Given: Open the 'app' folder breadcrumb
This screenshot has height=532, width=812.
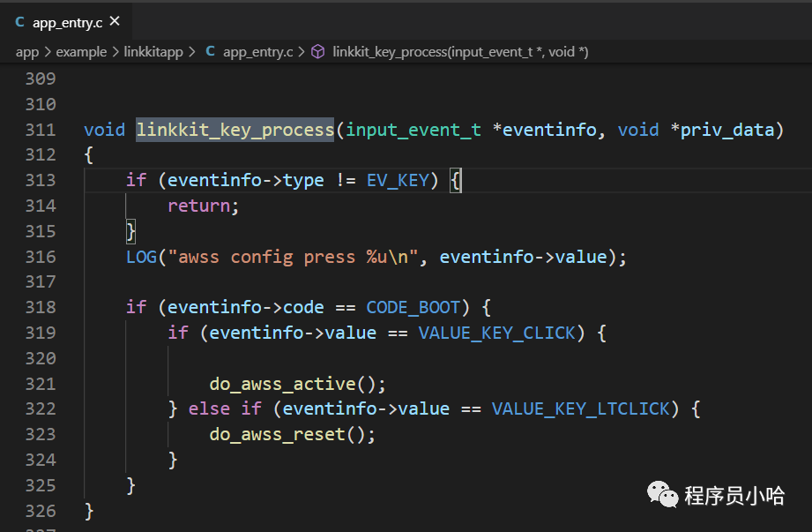Looking at the screenshot, I should [x=27, y=52].
